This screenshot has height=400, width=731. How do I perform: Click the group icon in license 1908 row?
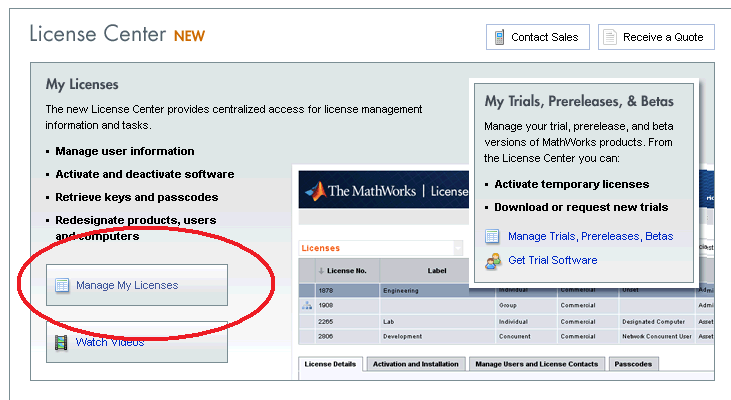(307, 305)
